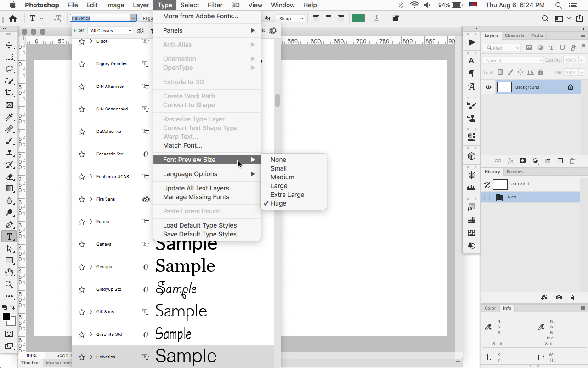
Task: Select the Crop tool
Action: coord(9,92)
